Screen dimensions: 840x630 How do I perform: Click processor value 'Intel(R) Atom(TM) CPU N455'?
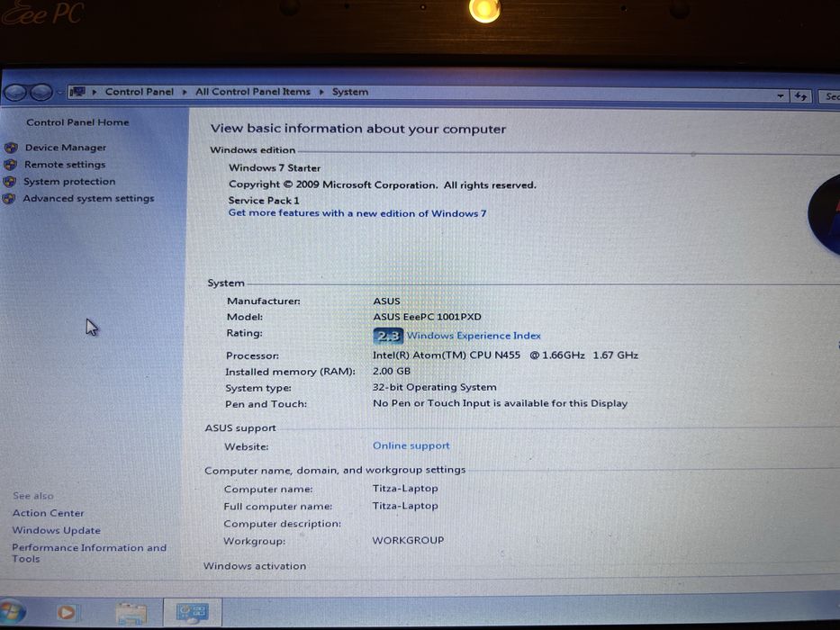(447, 355)
